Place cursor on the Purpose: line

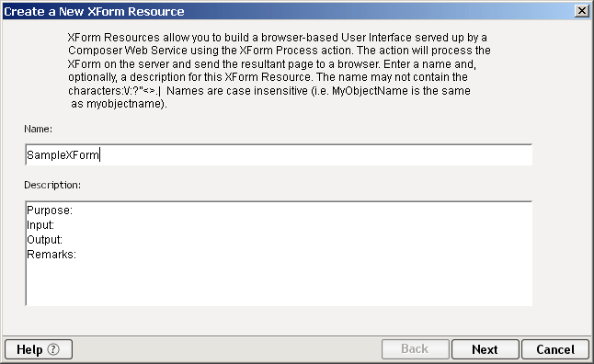pyautogui.click(x=50, y=210)
